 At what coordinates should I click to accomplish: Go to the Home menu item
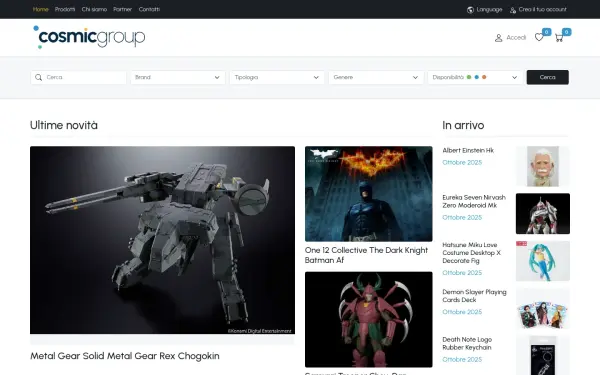coord(41,9)
